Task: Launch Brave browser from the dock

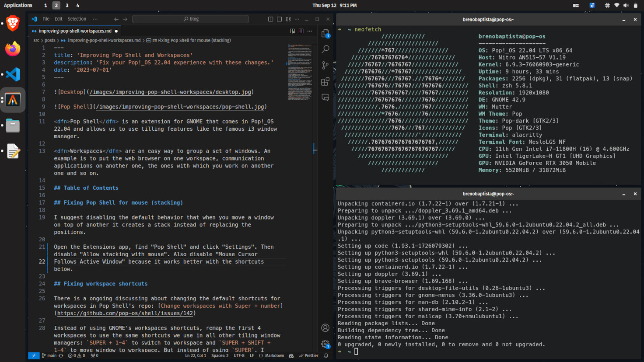Action: [x=13, y=23]
